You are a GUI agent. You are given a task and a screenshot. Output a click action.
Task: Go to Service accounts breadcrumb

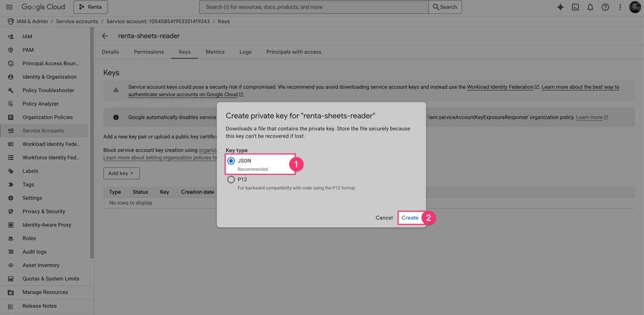pyautogui.click(x=77, y=21)
